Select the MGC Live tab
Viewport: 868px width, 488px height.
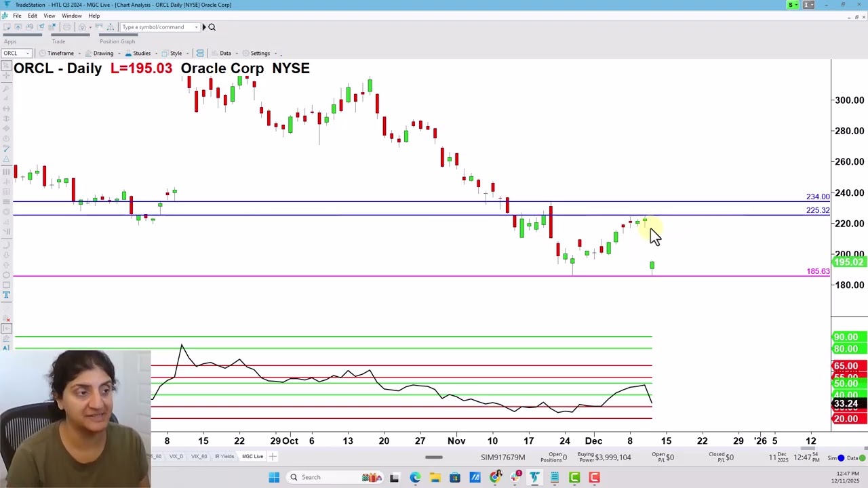point(252,456)
